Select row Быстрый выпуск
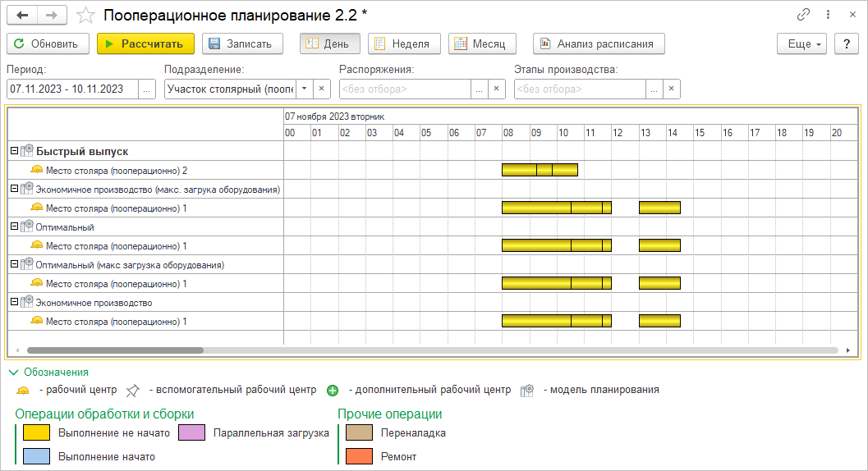The height and width of the screenshot is (471, 868). coord(146,151)
